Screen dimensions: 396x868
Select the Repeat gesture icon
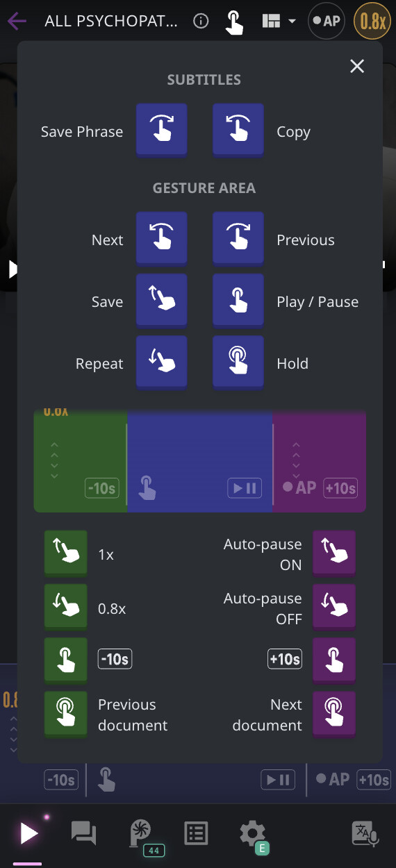coord(162,362)
